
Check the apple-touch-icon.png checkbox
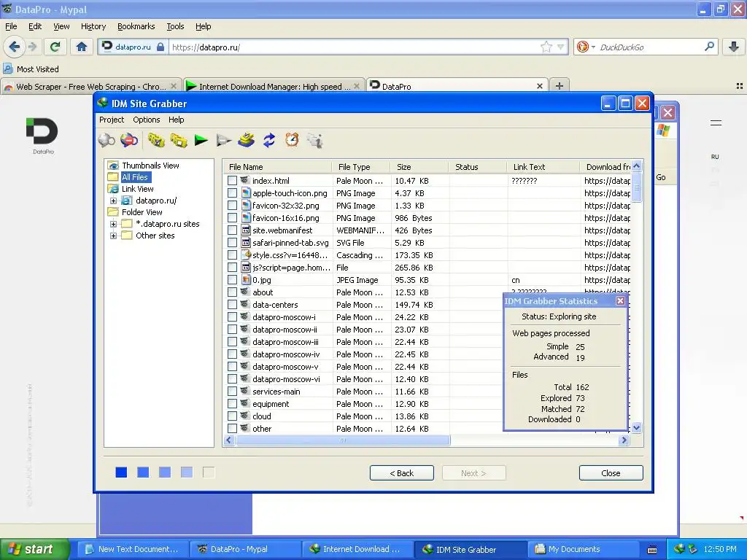(232, 192)
